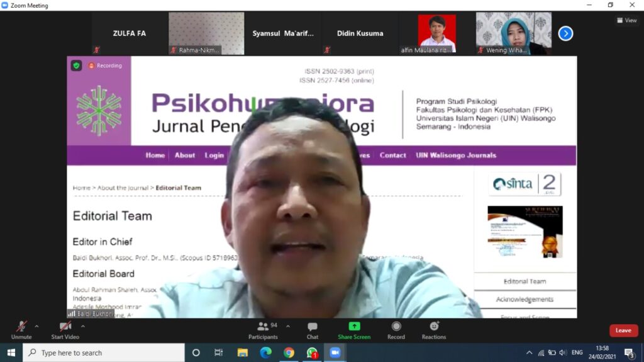Open Cortana circle icon on taskbar
Screen dimensions: 644x362
[x=196, y=353]
